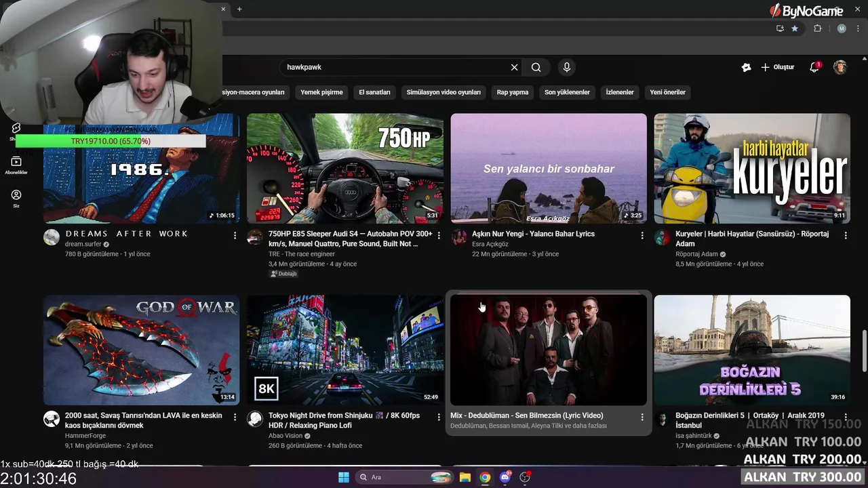Open the God of War blades thumbnail
Screen dimensions: 868x488
[142, 350]
